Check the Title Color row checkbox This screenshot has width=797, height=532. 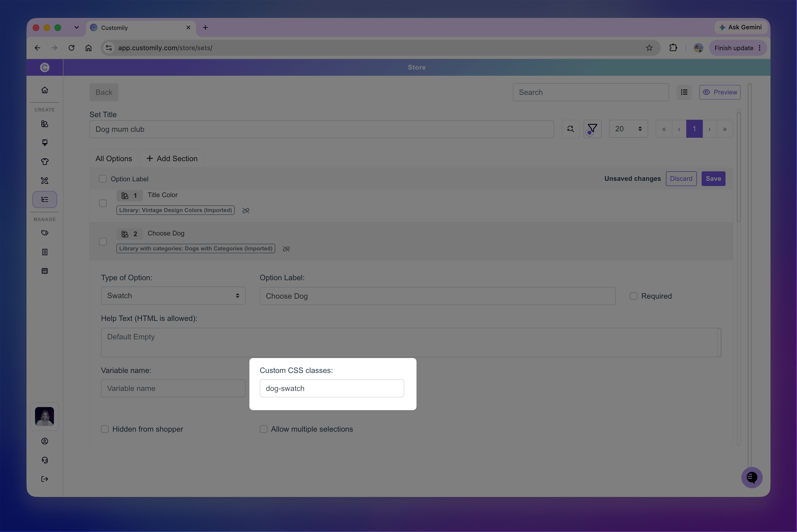point(103,203)
